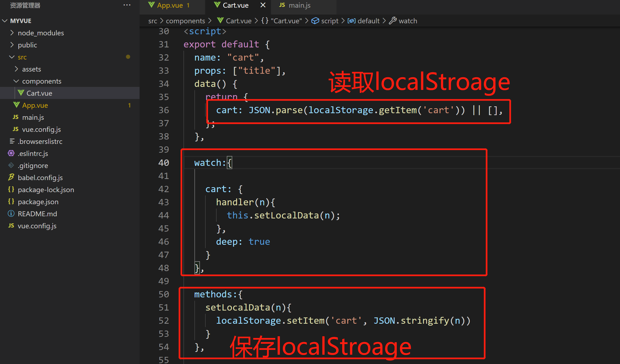620x364 pixels.
Task: Click the JS icon beside main.js in explorer
Action: click(16, 117)
